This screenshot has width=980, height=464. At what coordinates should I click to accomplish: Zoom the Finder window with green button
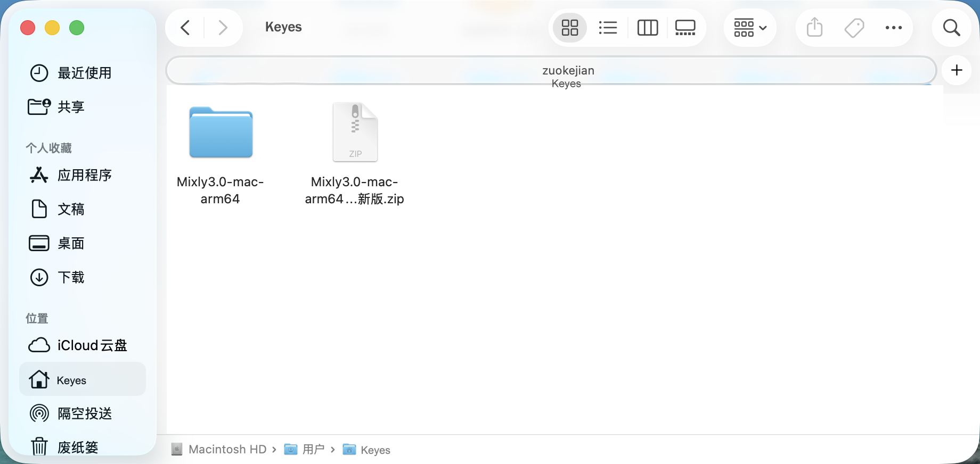pyautogui.click(x=77, y=28)
